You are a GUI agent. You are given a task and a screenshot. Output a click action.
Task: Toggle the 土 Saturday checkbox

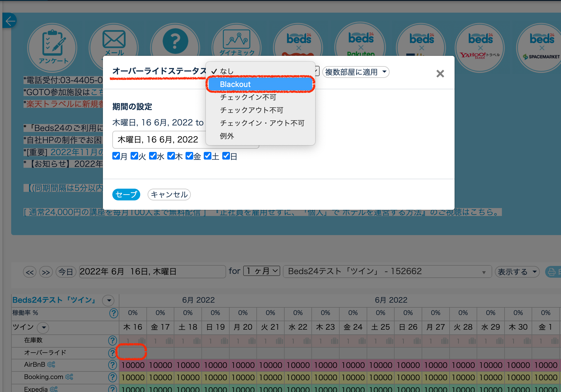pos(208,156)
